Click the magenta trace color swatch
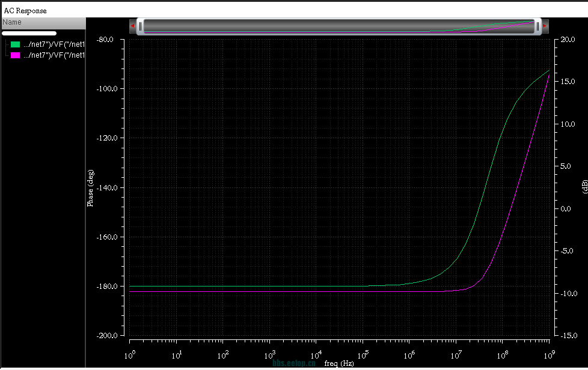Image resolution: width=588 pixels, height=370 pixels. coord(16,55)
